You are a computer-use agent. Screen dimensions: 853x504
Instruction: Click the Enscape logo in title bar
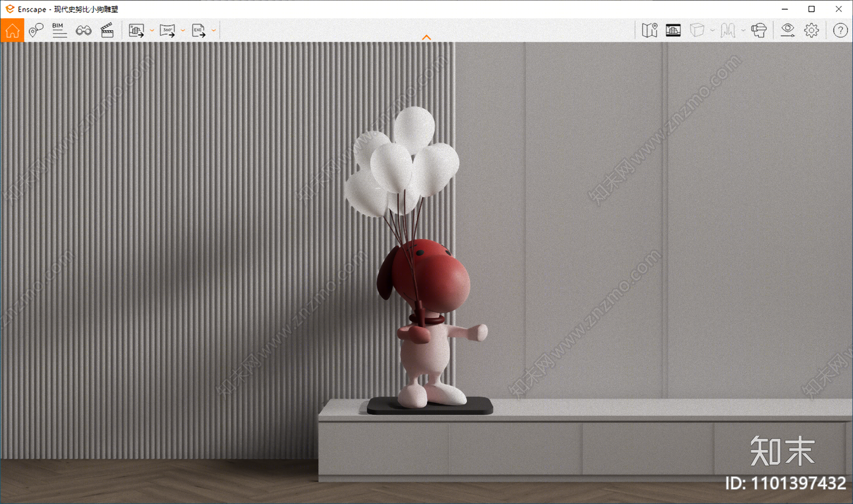[x=10, y=9]
